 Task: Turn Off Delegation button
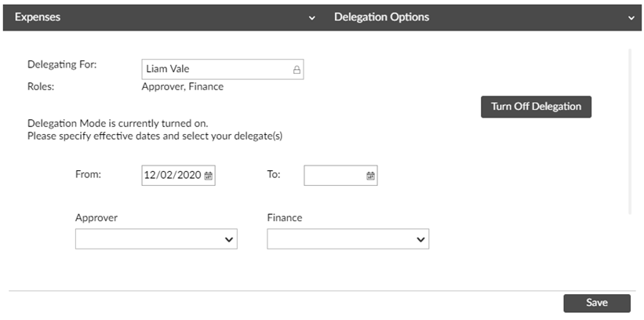pos(536,107)
